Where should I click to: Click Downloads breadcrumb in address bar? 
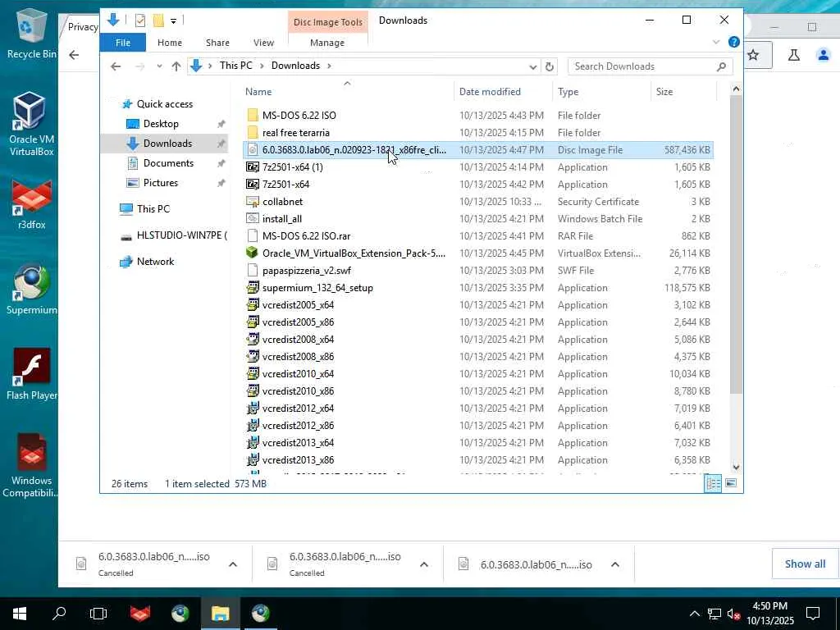pos(295,66)
